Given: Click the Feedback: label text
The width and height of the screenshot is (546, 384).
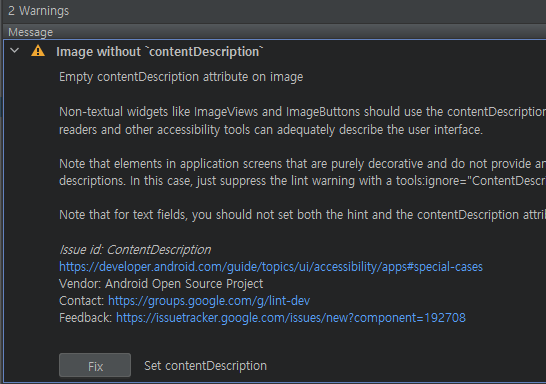Looking at the screenshot, I should tap(85, 318).
